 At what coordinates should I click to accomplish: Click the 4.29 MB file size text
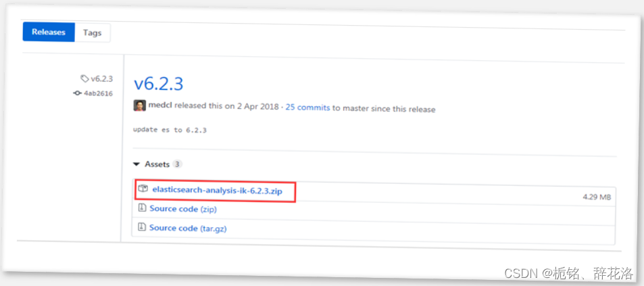(x=597, y=197)
